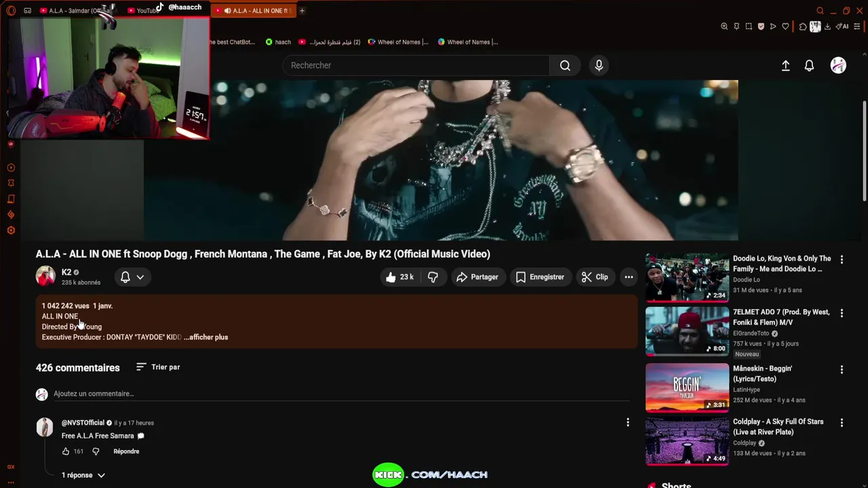
Task: Click the Ajoutez un commentaire field
Action: coord(341,394)
